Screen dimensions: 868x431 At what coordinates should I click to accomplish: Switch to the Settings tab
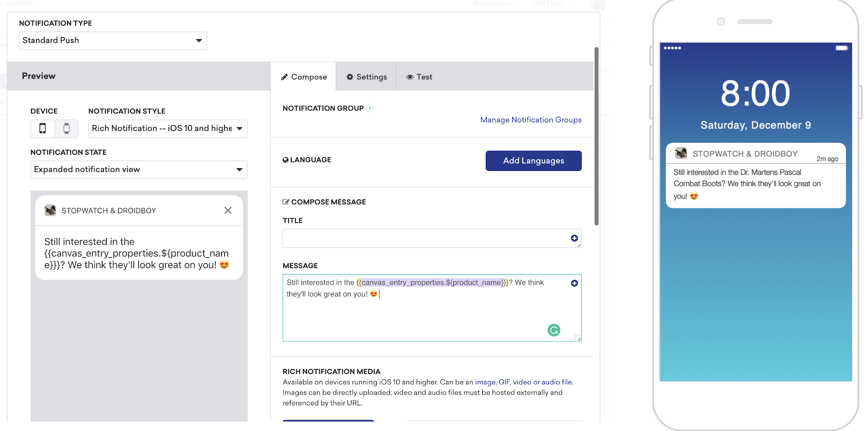click(x=366, y=77)
